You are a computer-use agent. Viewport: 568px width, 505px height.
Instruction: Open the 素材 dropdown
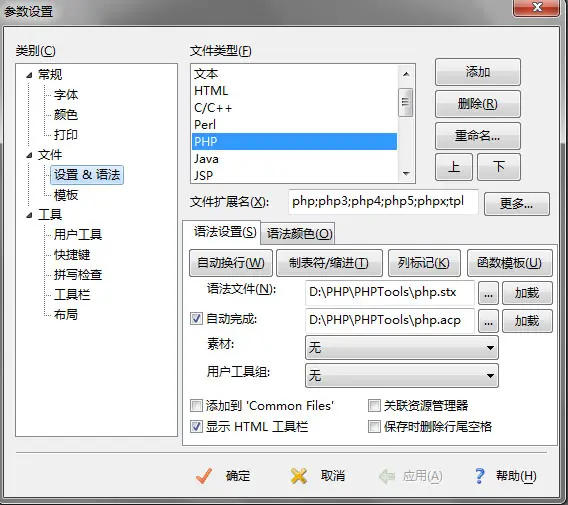coord(402,348)
